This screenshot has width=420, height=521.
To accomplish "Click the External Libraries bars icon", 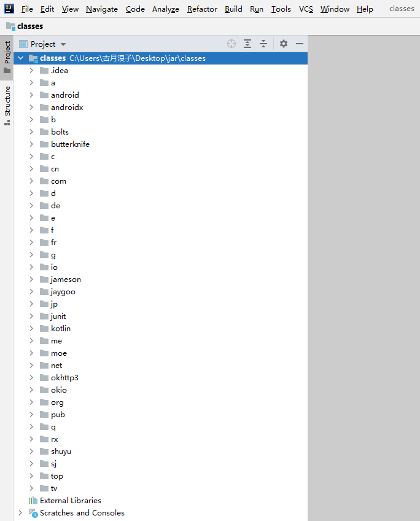I will [33, 500].
